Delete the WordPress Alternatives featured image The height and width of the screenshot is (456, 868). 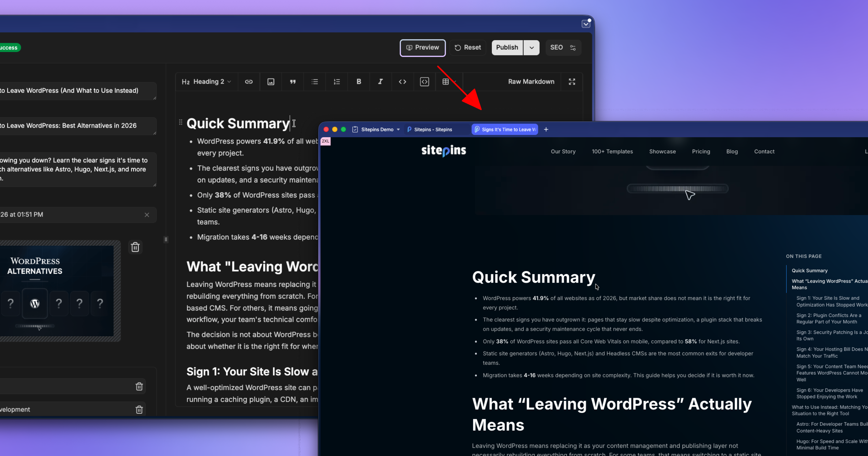[135, 247]
